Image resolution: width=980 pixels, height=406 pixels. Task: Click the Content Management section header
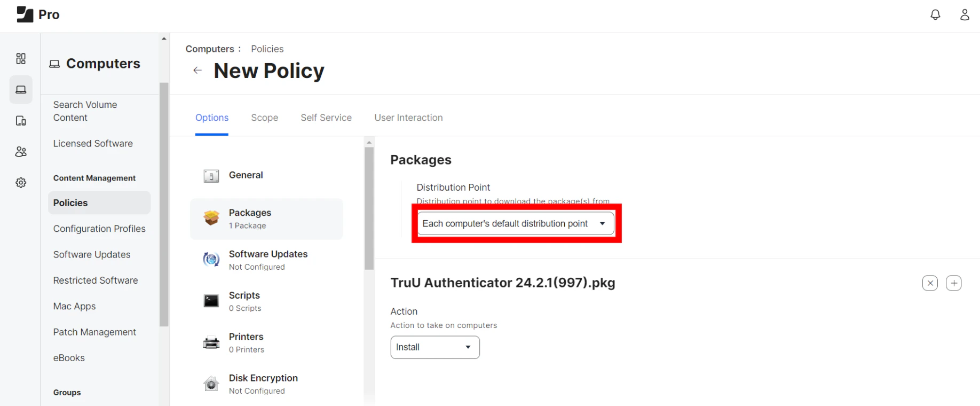click(x=94, y=178)
